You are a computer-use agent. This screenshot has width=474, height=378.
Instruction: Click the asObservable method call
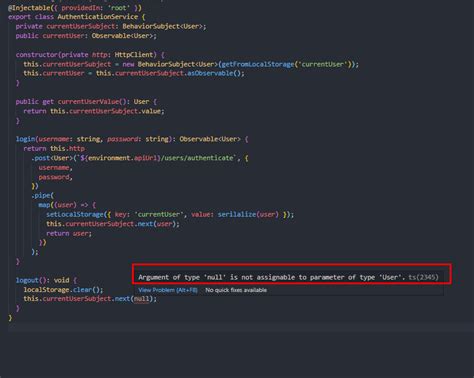(210, 73)
